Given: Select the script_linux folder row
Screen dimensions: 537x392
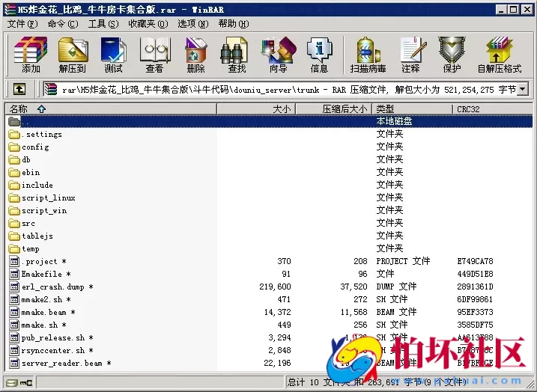Looking at the screenshot, I should (x=269, y=197).
